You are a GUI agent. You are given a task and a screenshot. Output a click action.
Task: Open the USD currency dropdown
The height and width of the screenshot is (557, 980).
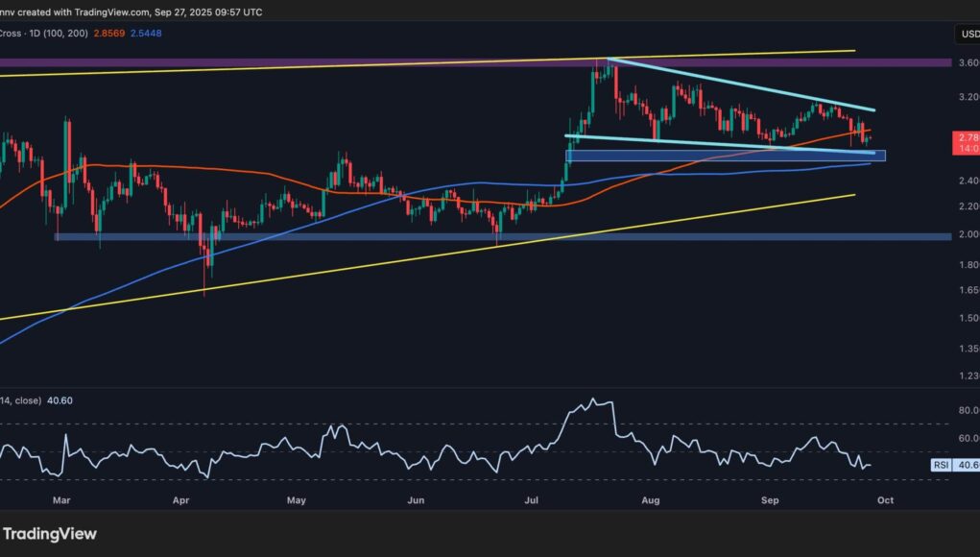click(x=967, y=35)
